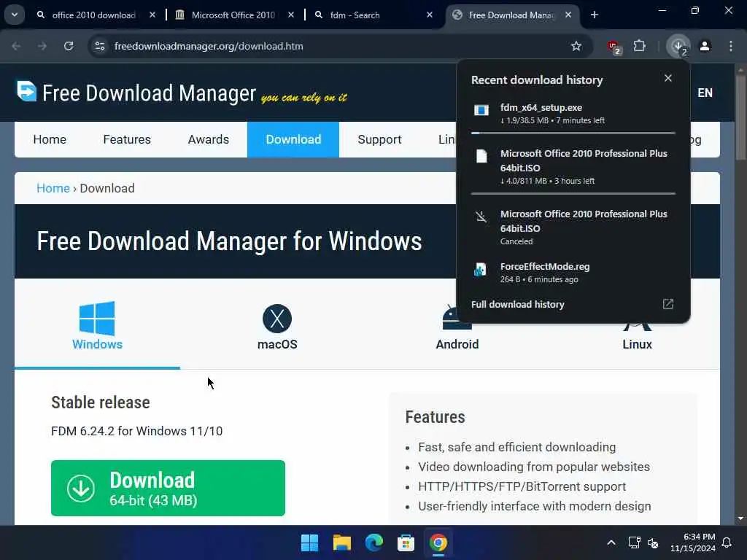Select the in-progress Office 2010 ISO download
747x560 pixels.
573,167
